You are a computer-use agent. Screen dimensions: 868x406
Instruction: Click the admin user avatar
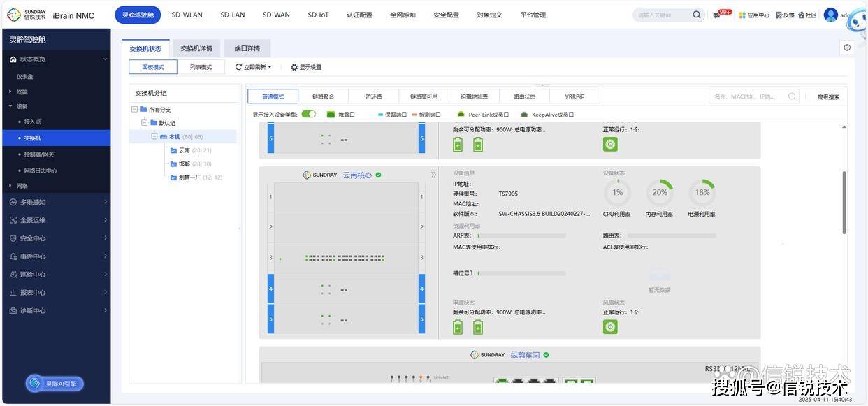click(x=831, y=15)
